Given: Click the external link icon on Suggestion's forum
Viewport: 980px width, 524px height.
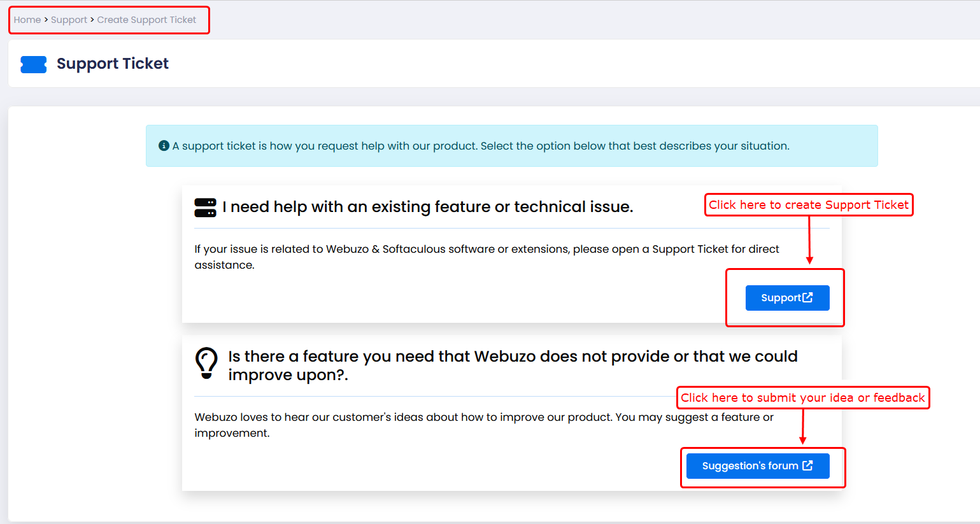Looking at the screenshot, I should coord(807,465).
